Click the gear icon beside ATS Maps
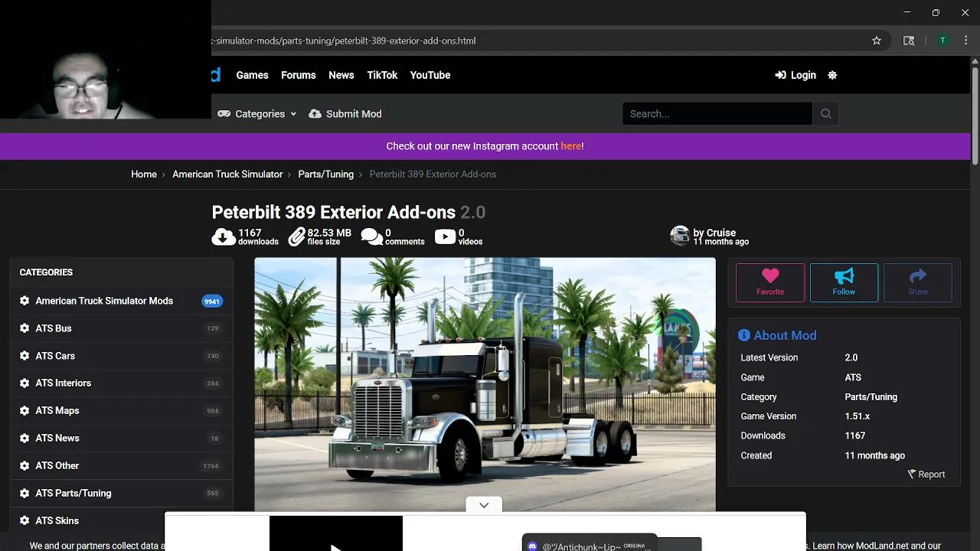Image resolution: width=980 pixels, height=551 pixels. pos(24,411)
